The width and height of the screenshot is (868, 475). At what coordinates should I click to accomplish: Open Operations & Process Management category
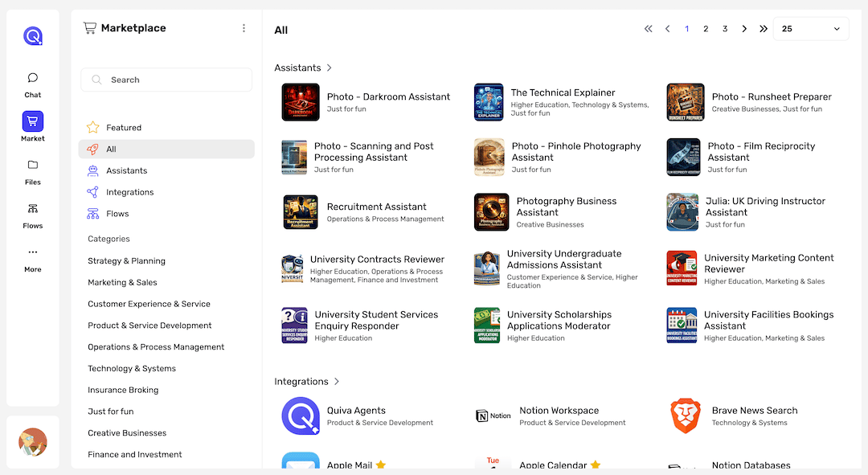tap(156, 347)
